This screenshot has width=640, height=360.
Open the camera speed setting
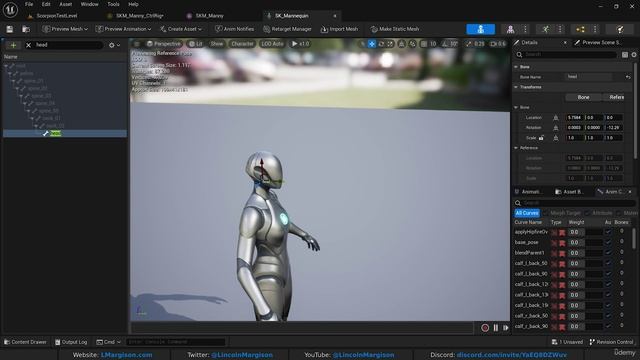pos(498,44)
